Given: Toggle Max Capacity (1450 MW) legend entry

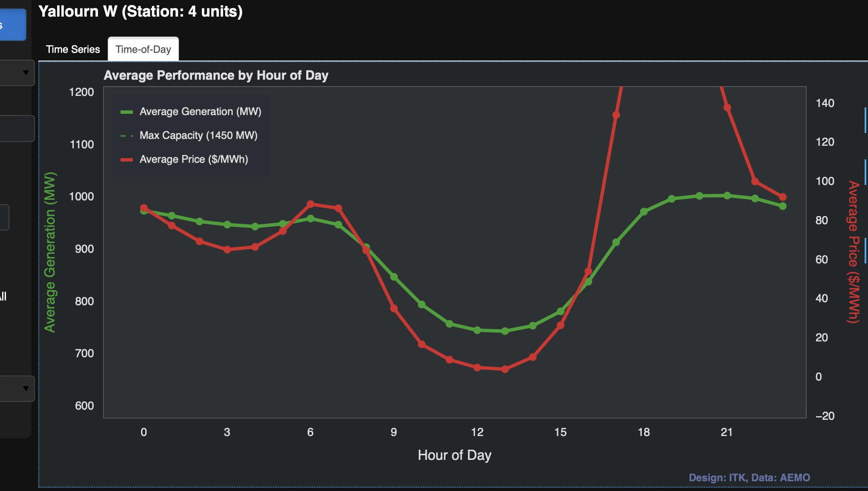Looking at the screenshot, I should pos(198,136).
